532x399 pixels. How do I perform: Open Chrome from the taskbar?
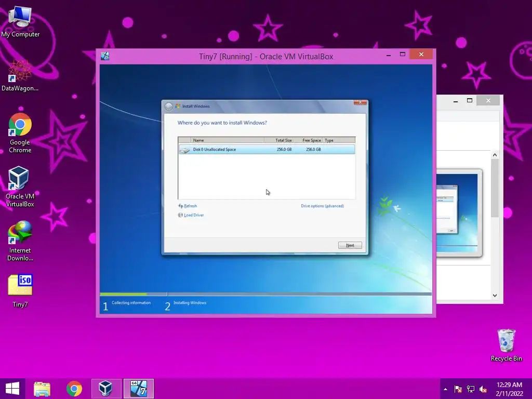(x=74, y=389)
